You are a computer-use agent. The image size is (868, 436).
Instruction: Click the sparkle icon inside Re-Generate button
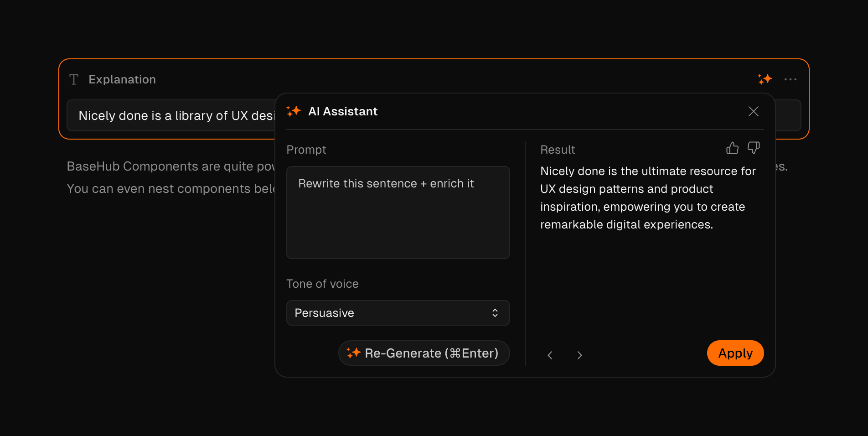353,353
